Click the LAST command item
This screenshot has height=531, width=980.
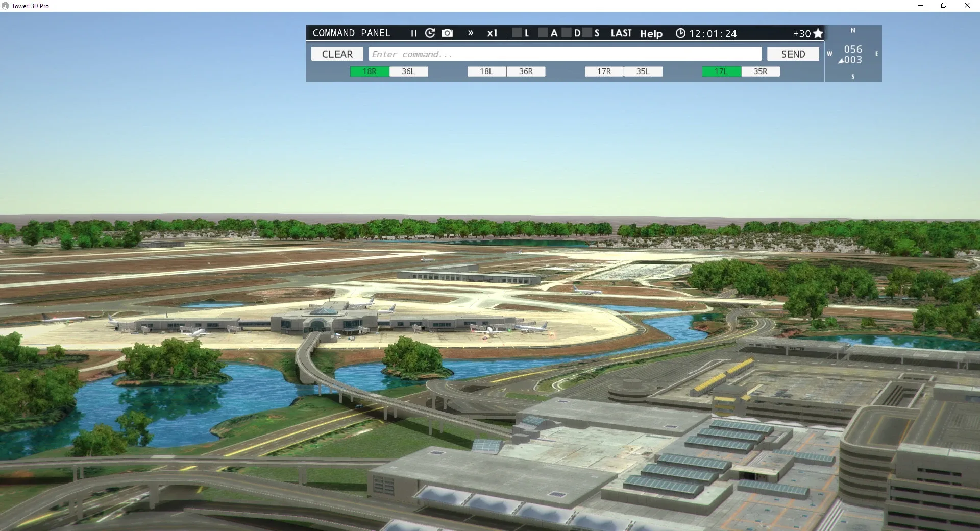point(621,33)
